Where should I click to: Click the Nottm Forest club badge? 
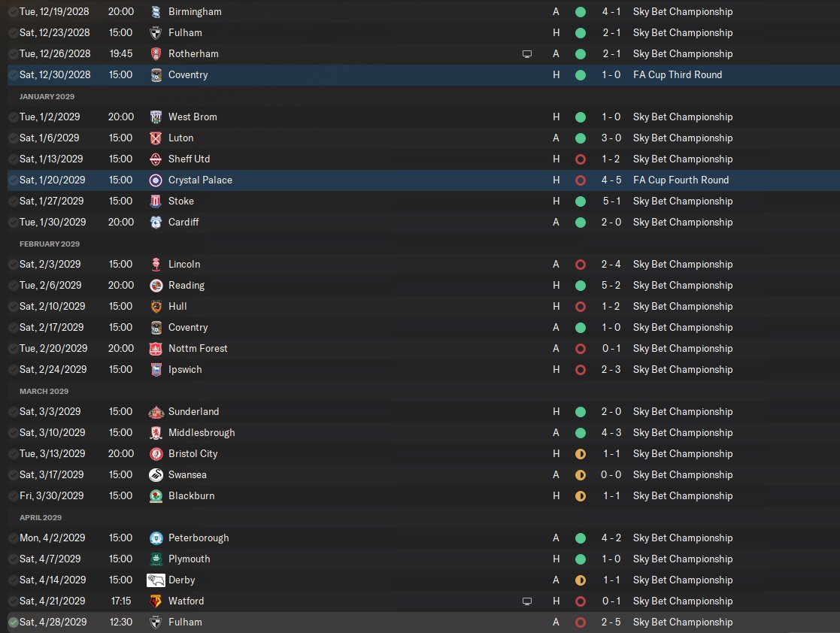coord(156,349)
